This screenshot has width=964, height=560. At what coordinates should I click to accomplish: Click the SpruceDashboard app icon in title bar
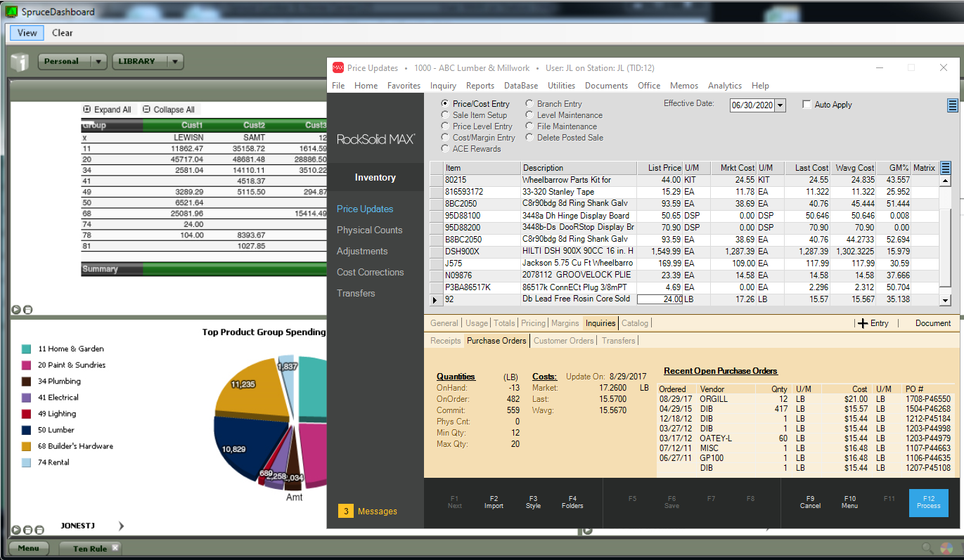pos(11,11)
